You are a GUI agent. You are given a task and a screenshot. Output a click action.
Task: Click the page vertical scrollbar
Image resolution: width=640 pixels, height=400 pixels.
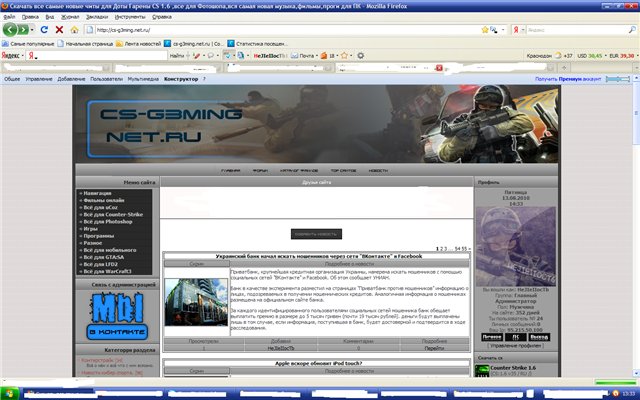coord(636,227)
